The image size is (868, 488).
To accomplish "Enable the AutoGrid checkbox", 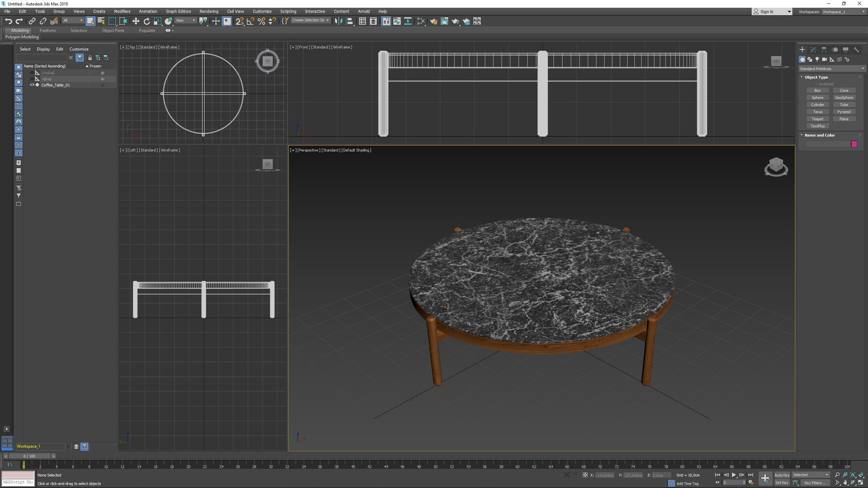I will [816, 83].
